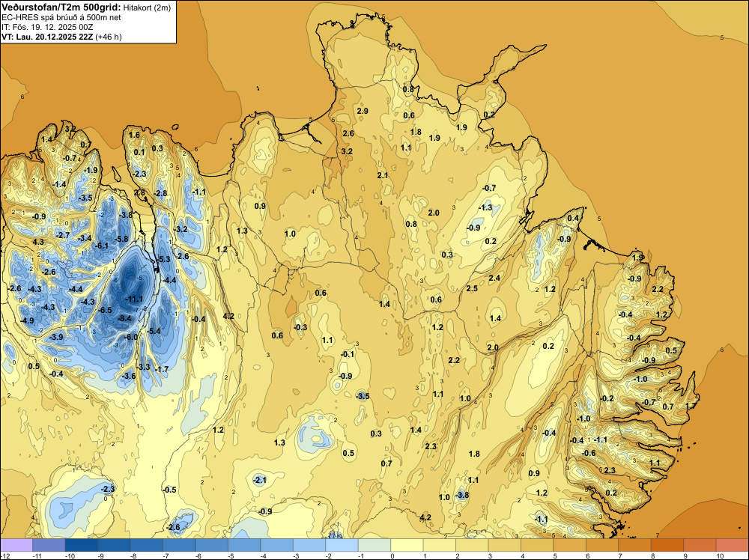Image resolution: width=749 pixels, height=560 pixels.
Task: Click the legend tick label '-12'
Action: (4, 556)
